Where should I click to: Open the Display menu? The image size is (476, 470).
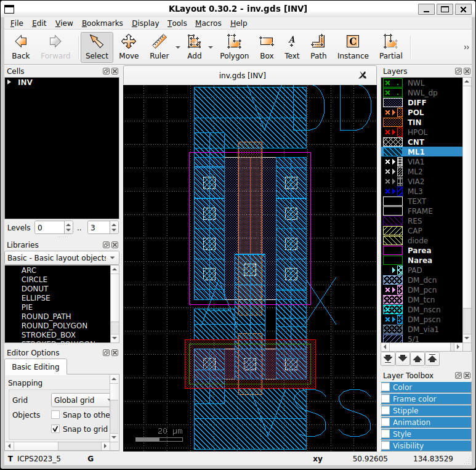(145, 23)
